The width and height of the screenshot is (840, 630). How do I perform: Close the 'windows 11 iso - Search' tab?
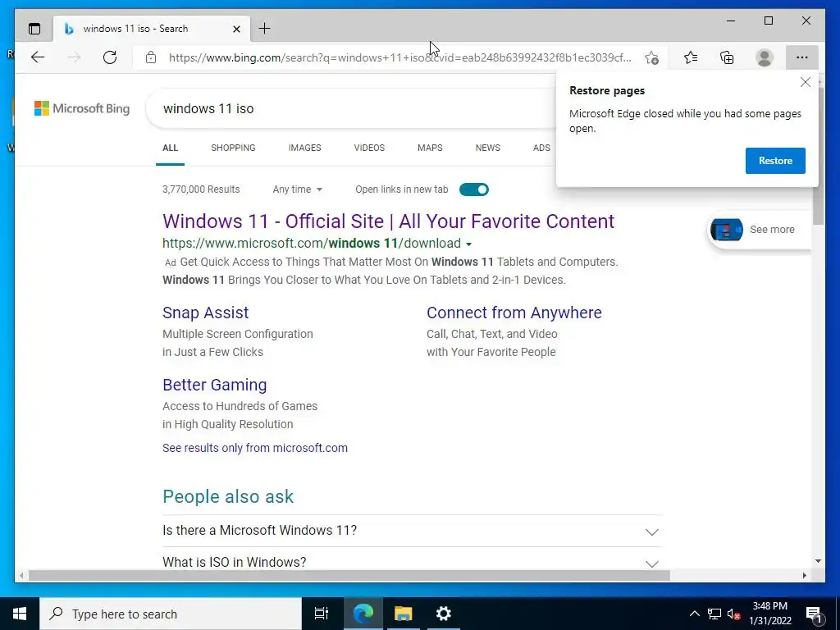(x=237, y=29)
